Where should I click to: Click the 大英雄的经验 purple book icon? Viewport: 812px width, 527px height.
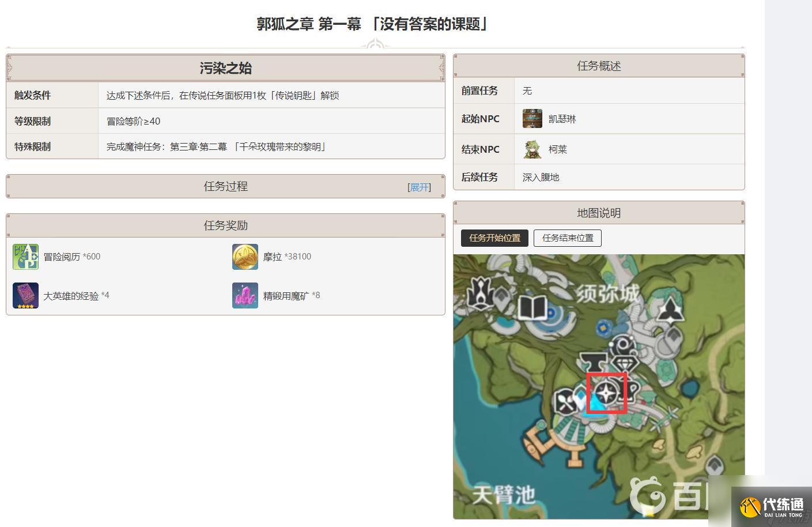tap(25, 296)
